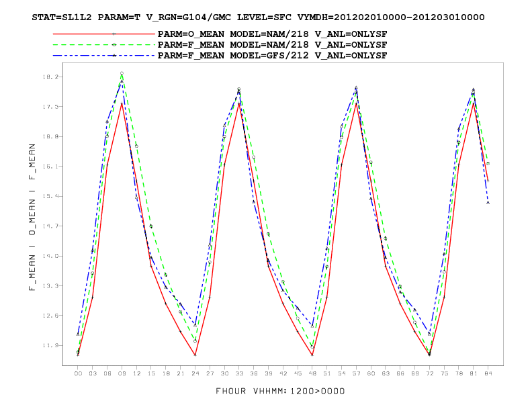Click x-axis tick label 24
The width and height of the screenshot is (532, 411).
195,373
